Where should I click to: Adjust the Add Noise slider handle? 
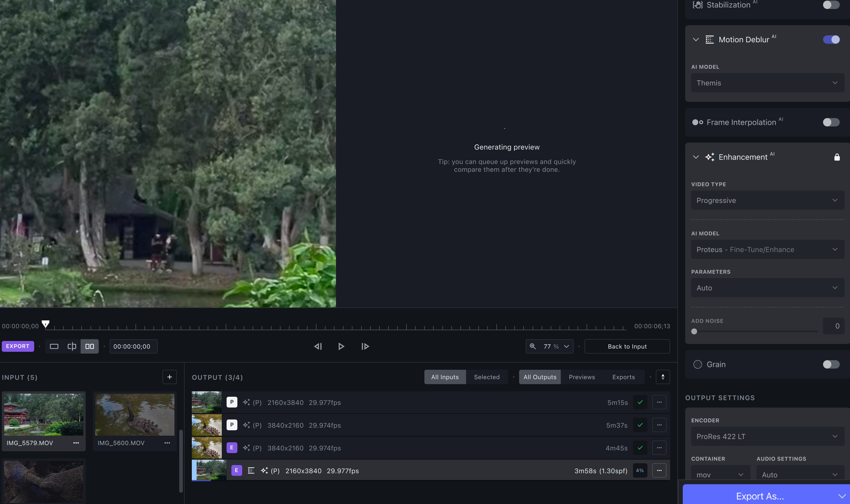(x=694, y=331)
